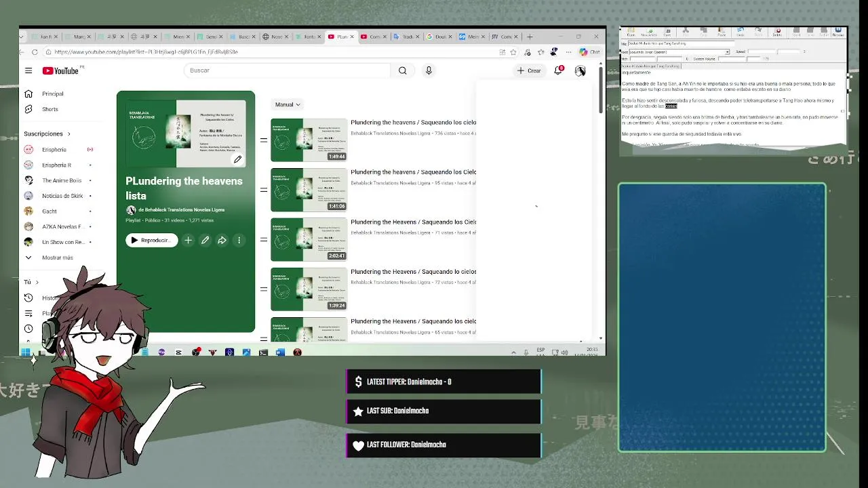
Task: Adjust Speed slider in text-to-speech window
Action: point(773,52)
